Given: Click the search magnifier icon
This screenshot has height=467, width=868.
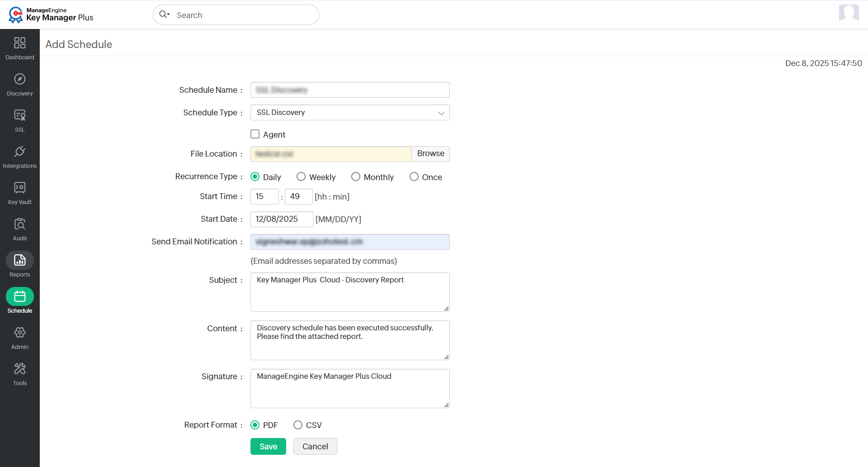Looking at the screenshot, I should [x=164, y=14].
